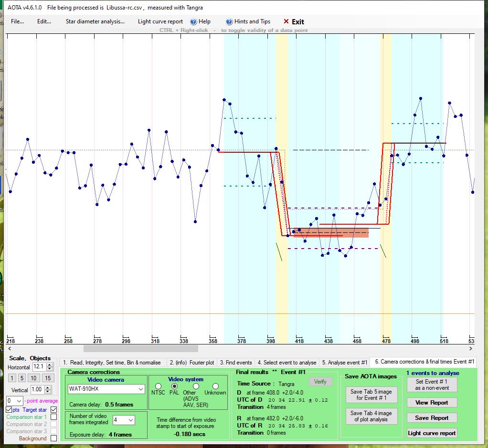The height and width of the screenshot is (448, 488).
Task: Click the blue question-mark Help icon
Action: click(193, 22)
